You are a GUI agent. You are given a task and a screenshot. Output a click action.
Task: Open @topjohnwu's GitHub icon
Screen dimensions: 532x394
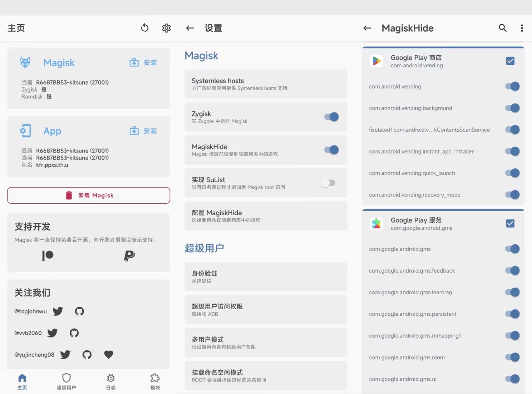click(x=79, y=311)
